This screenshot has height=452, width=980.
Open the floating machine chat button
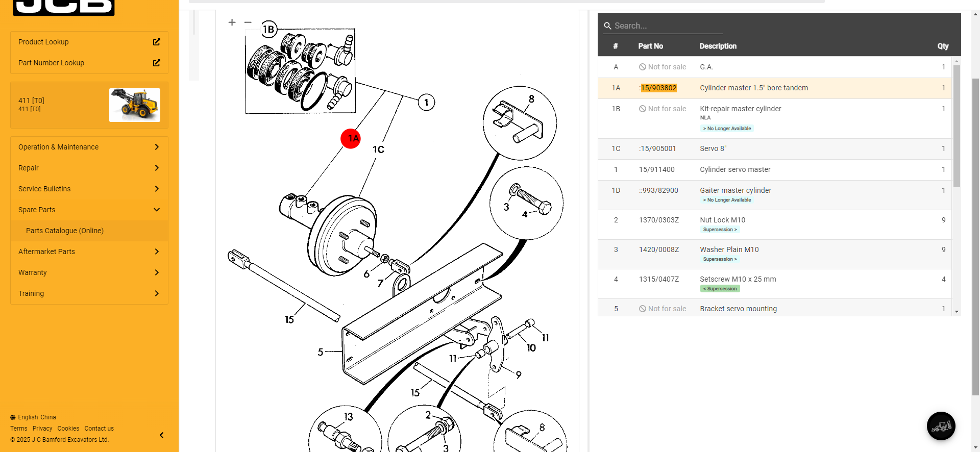tap(941, 426)
